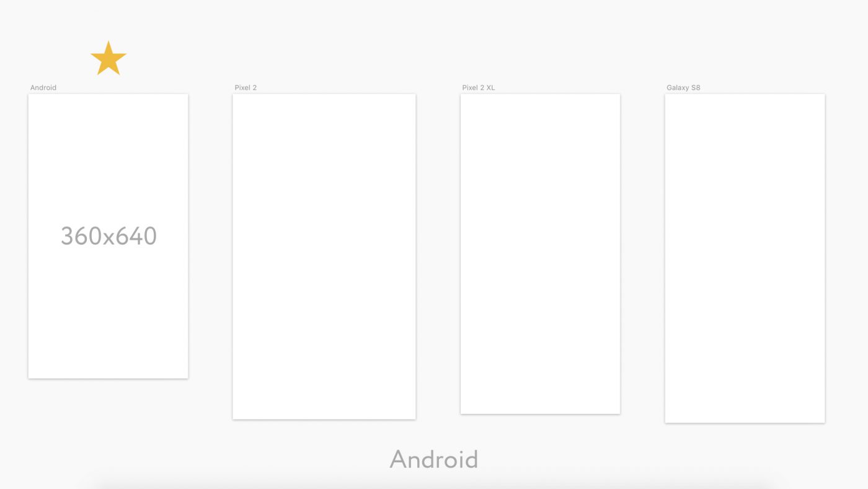Click the 'Pixel 2 XL' artboard title

pos(479,87)
